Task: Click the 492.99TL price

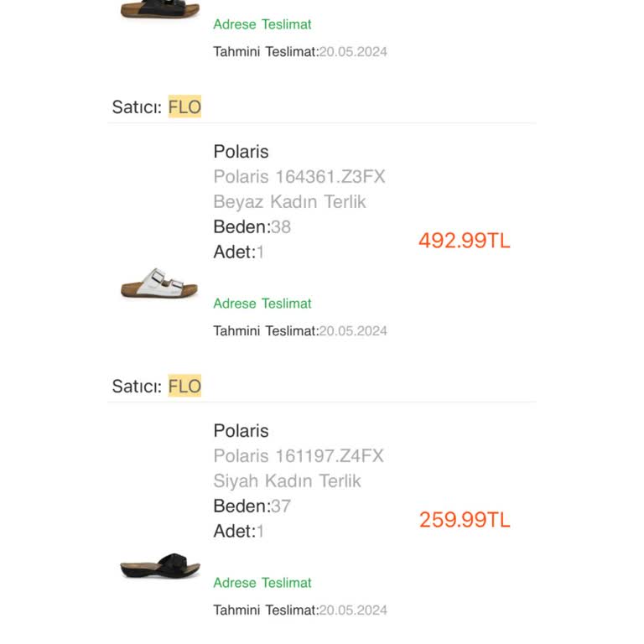Action: tap(464, 241)
